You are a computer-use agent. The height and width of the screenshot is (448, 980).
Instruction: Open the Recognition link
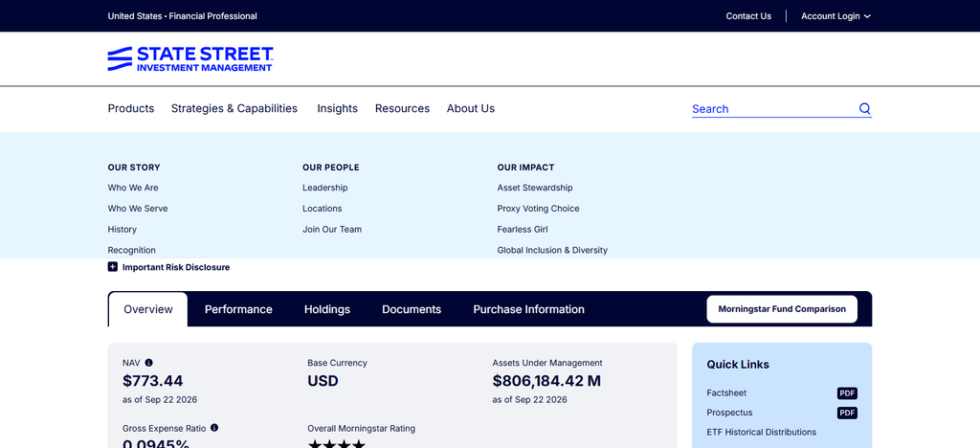coord(131,250)
